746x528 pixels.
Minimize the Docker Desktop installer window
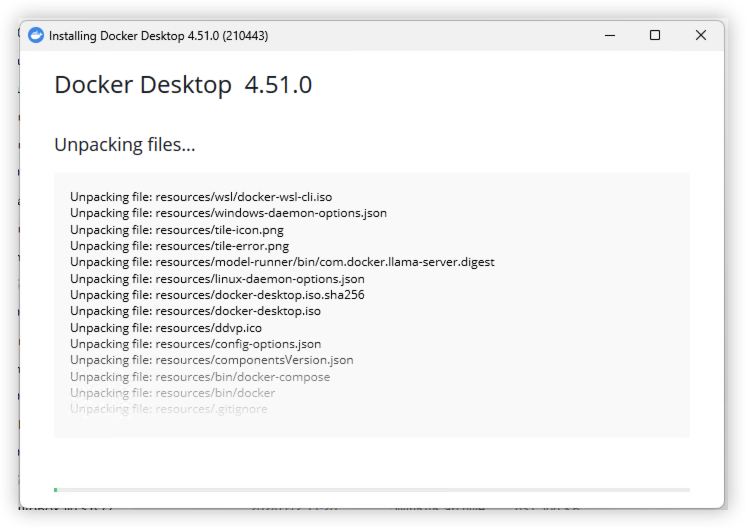[610, 35]
